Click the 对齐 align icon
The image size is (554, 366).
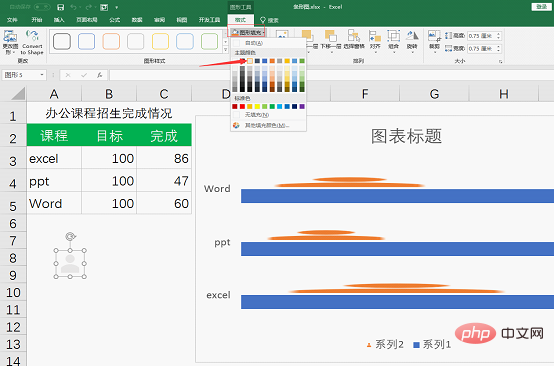pyautogui.click(x=375, y=41)
